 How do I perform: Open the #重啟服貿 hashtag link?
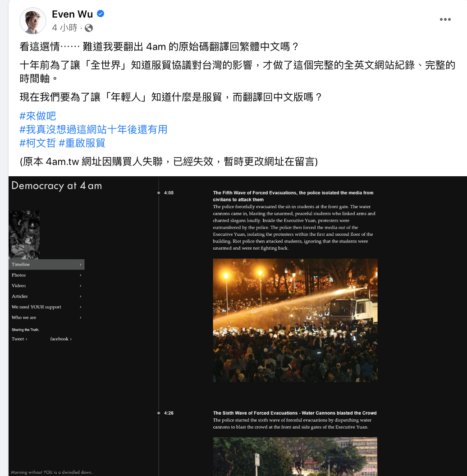82,143
